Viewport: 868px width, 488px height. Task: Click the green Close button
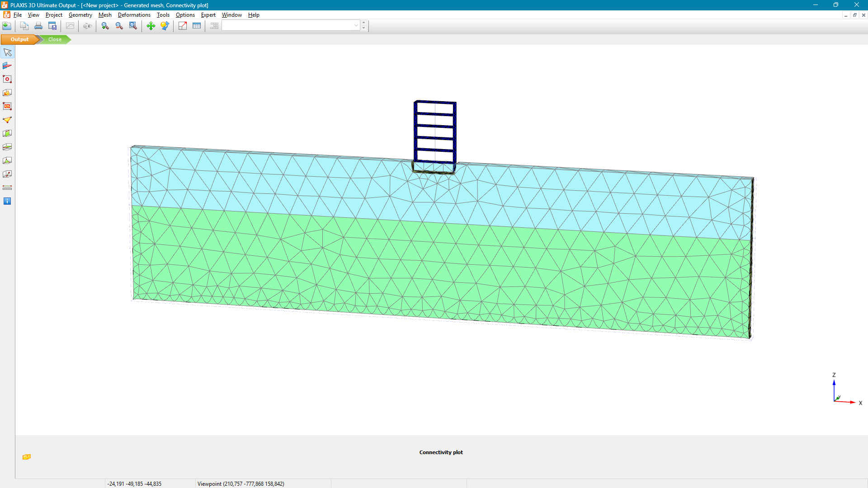point(55,39)
